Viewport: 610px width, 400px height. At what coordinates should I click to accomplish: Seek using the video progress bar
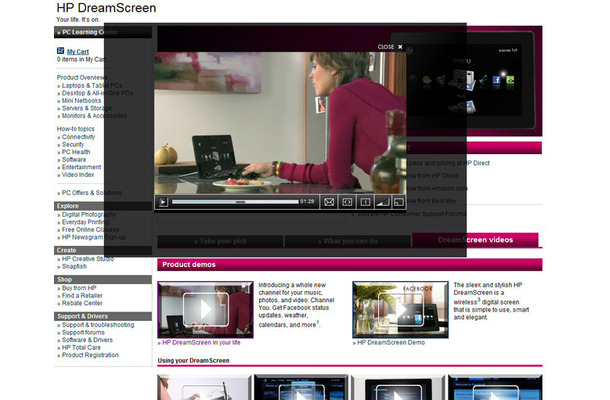point(235,202)
